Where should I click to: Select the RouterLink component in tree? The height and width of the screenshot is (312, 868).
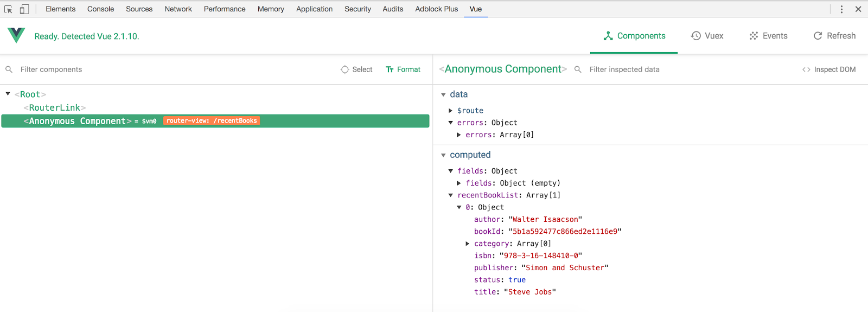tap(55, 108)
